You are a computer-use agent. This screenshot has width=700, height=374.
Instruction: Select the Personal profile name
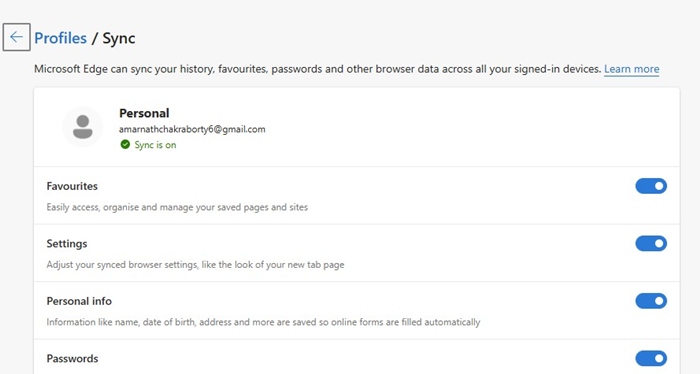click(x=144, y=113)
